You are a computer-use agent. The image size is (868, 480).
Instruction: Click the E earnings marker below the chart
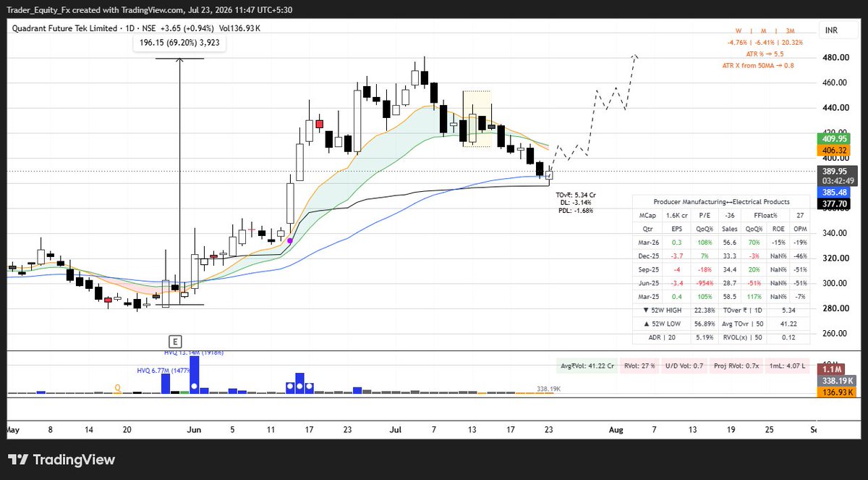tap(174, 340)
